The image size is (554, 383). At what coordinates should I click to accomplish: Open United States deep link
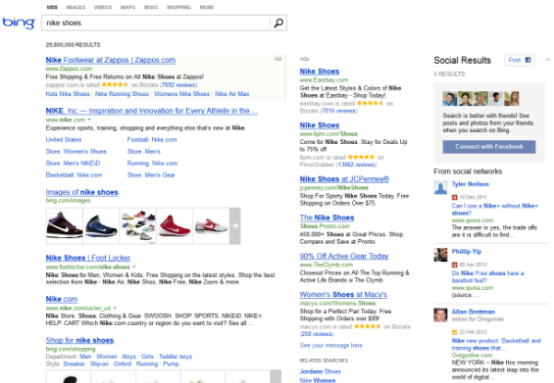click(x=64, y=140)
